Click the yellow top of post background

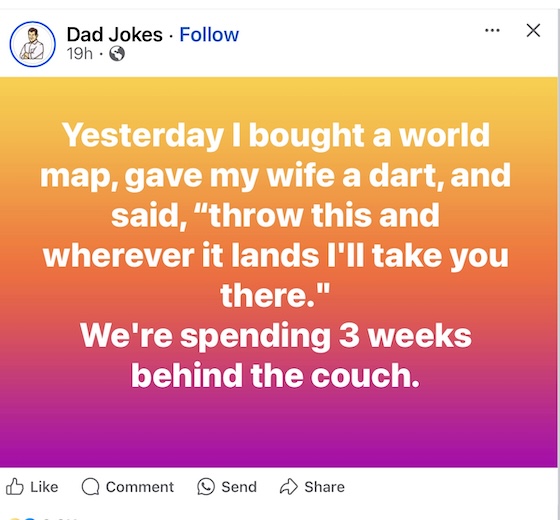(x=279, y=93)
